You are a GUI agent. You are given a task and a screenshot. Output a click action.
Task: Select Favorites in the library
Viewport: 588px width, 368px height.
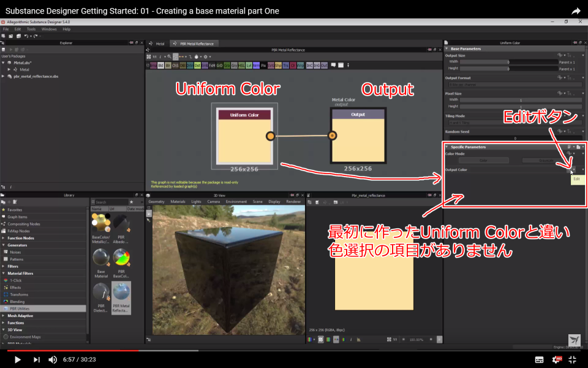pyautogui.click(x=15, y=210)
